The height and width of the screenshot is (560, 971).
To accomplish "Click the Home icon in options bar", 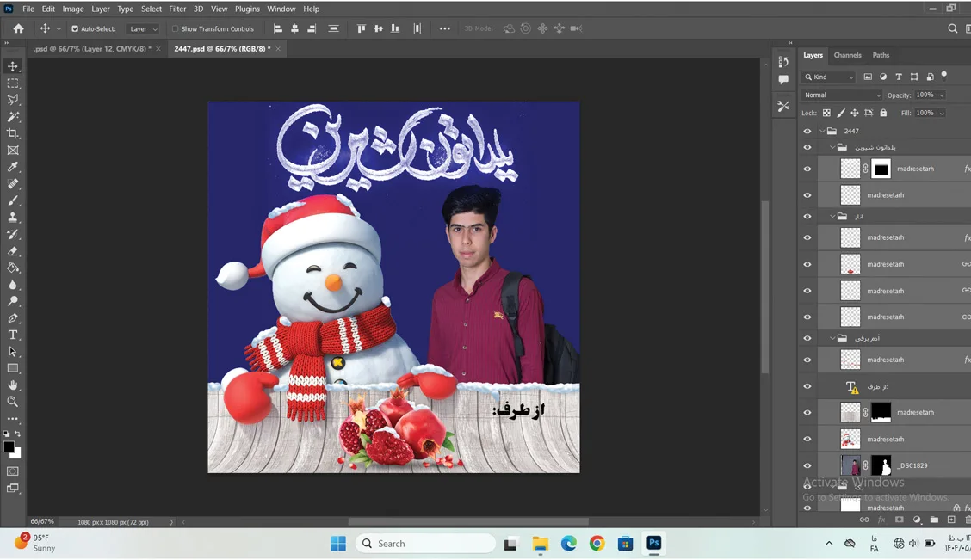I will point(19,28).
